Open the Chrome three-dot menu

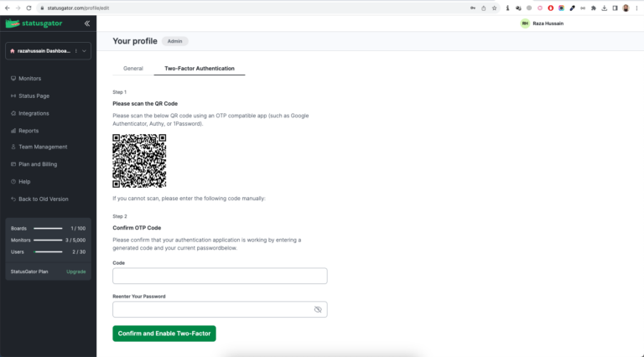click(636, 8)
